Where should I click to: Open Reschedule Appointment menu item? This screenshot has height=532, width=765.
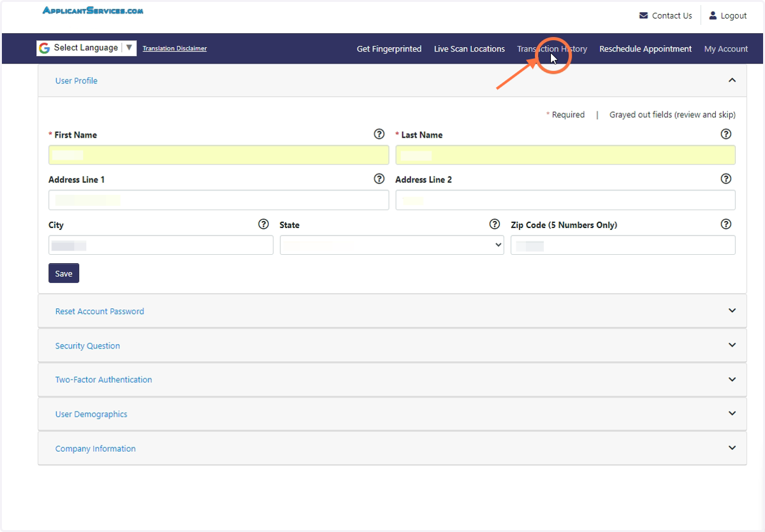[x=645, y=48]
